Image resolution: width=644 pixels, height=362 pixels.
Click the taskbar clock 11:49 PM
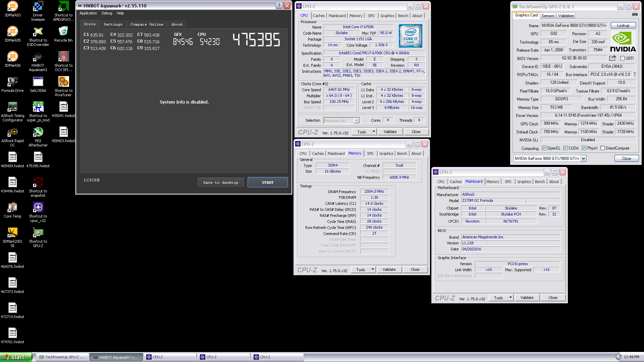pos(632,357)
